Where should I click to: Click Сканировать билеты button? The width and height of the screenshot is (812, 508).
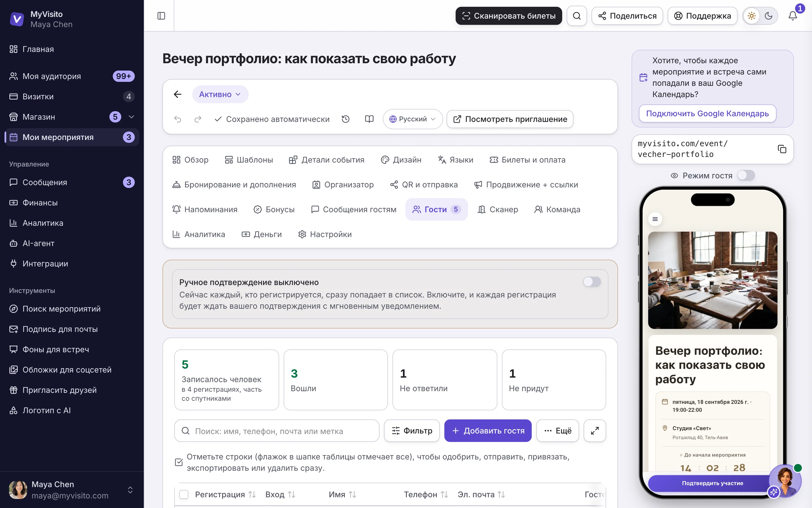pyautogui.click(x=508, y=16)
